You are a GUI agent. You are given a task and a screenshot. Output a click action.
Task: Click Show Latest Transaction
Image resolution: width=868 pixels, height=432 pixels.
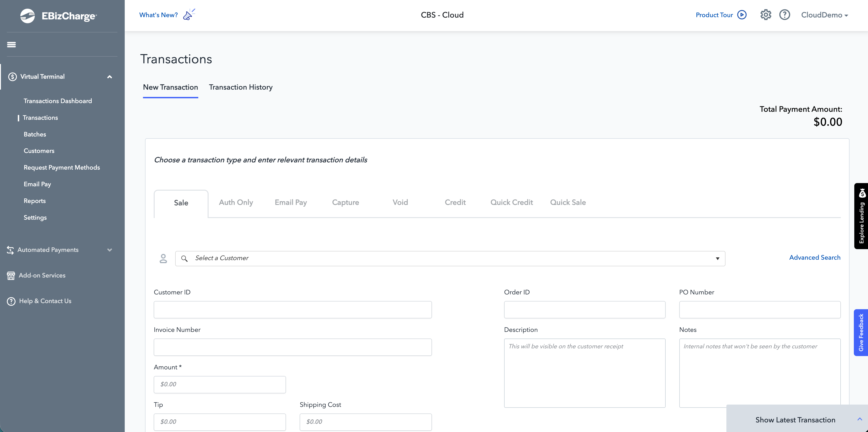coord(795,420)
